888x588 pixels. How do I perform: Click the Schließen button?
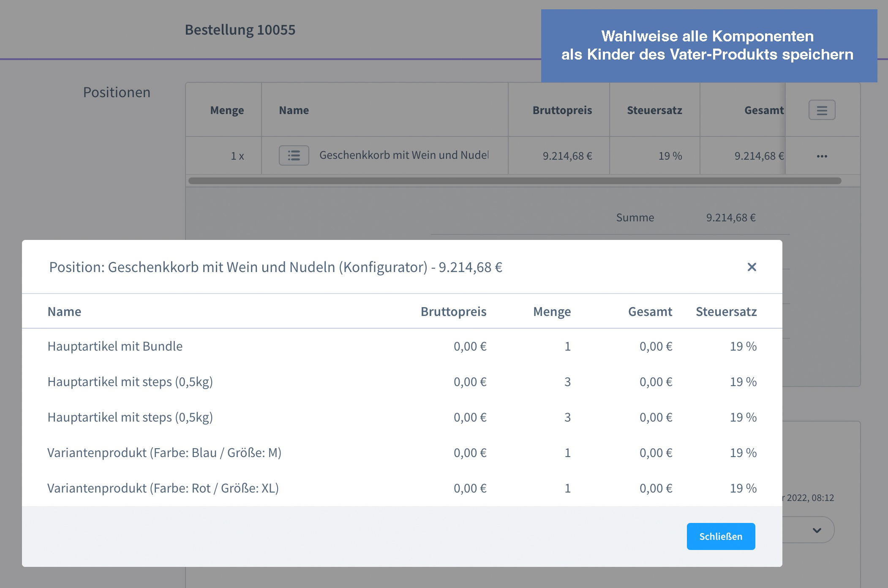pyautogui.click(x=721, y=536)
